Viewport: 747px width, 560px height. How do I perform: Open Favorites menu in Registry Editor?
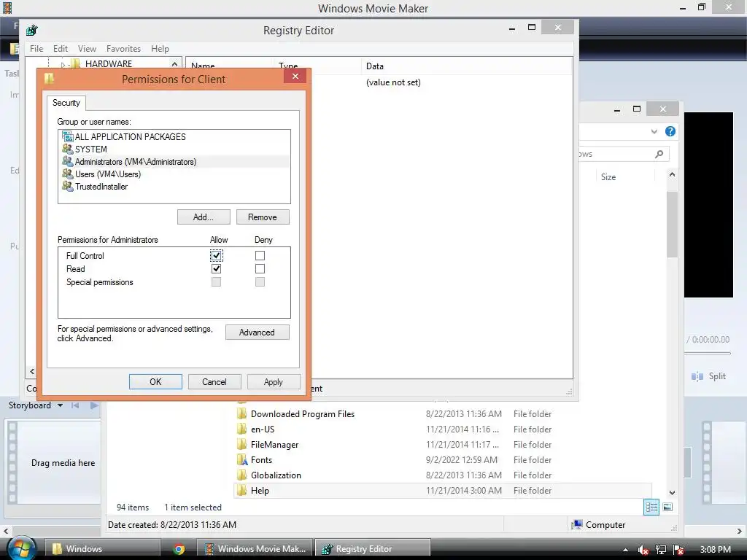[x=124, y=49]
